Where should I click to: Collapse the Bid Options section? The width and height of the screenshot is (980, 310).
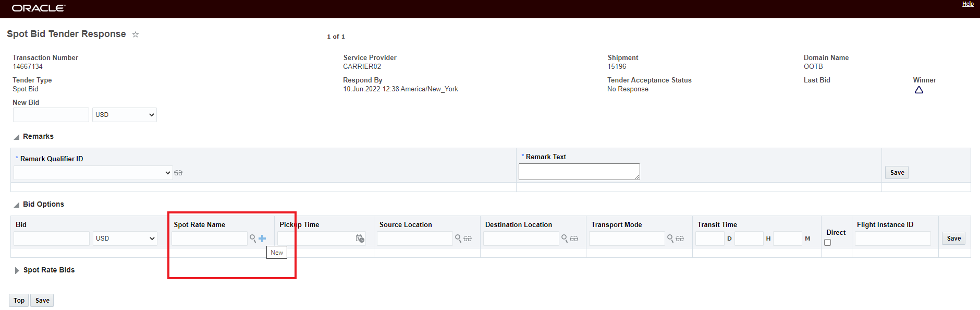(x=17, y=205)
